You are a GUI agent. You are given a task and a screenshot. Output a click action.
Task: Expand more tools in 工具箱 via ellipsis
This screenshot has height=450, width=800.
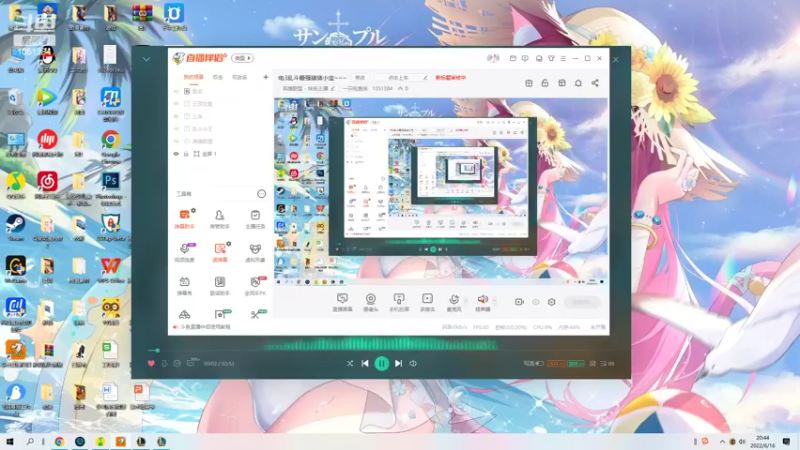click(x=261, y=193)
